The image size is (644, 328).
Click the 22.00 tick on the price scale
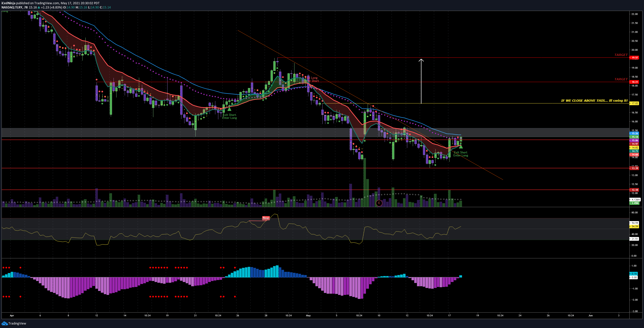pos(634,14)
